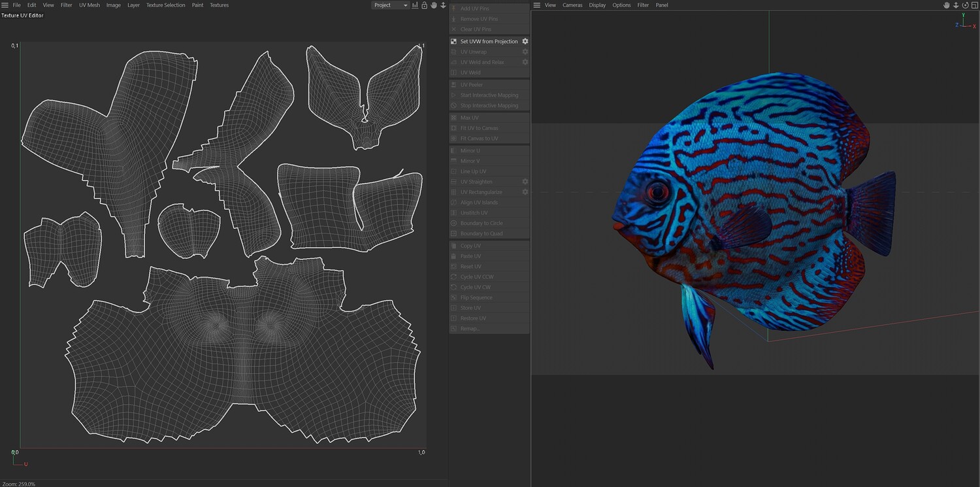This screenshot has width=980, height=487.
Task: Click the Cycle UV CW icon
Action: 454,288
